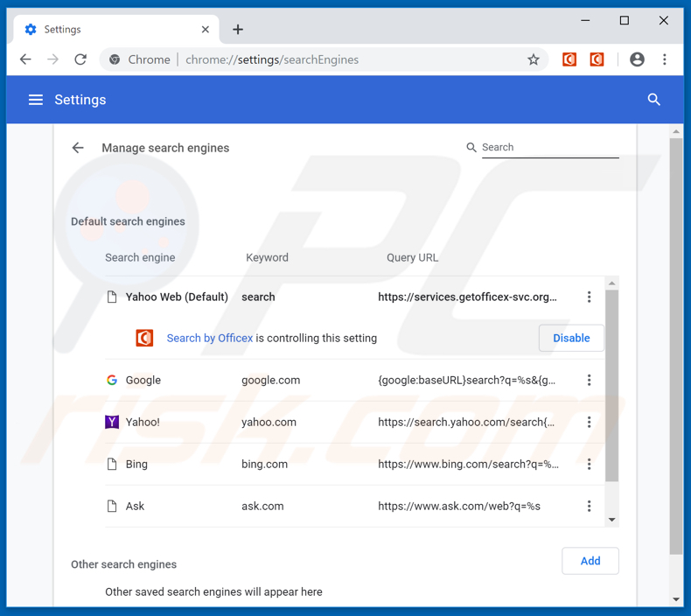691x616 pixels.
Task: Disable the Search by Officex extension
Action: tap(571, 338)
